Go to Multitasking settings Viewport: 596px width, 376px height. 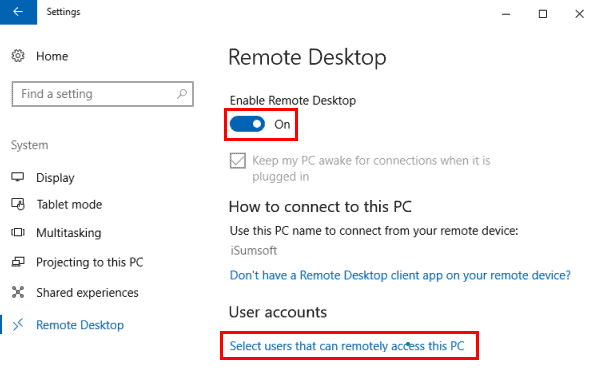pyautogui.click(x=69, y=233)
